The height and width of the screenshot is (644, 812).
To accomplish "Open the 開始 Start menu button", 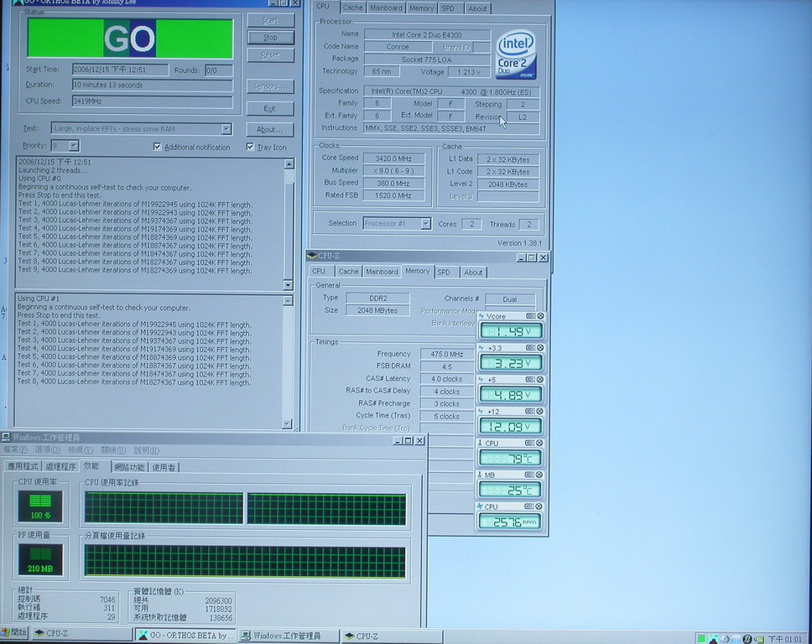I will click(x=14, y=632).
